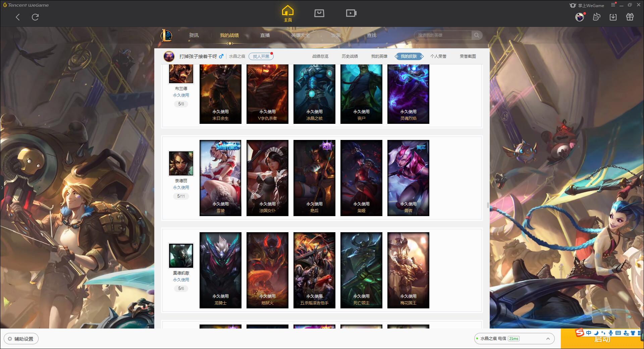644x349 pixels.
Task: Switch to 个人荣誉 section
Action: click(x=438, y=56)
